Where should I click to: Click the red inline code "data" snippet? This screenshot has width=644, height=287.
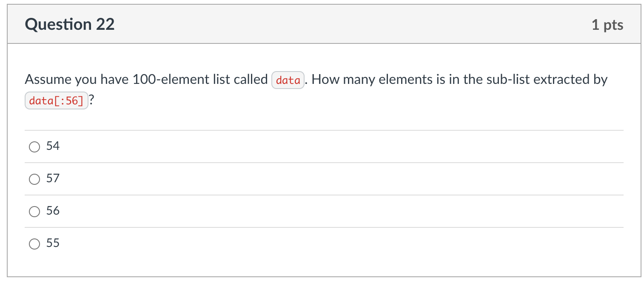click(288, 80)
